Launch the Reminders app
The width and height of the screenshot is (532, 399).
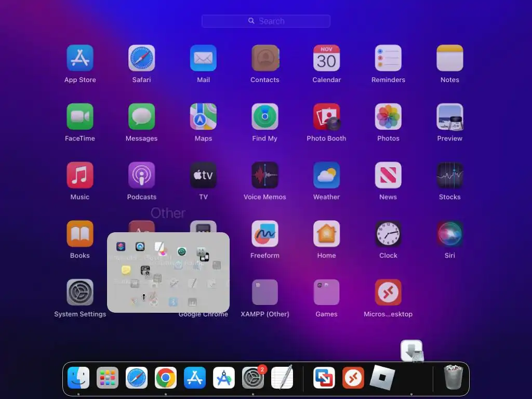coord(388,58)
